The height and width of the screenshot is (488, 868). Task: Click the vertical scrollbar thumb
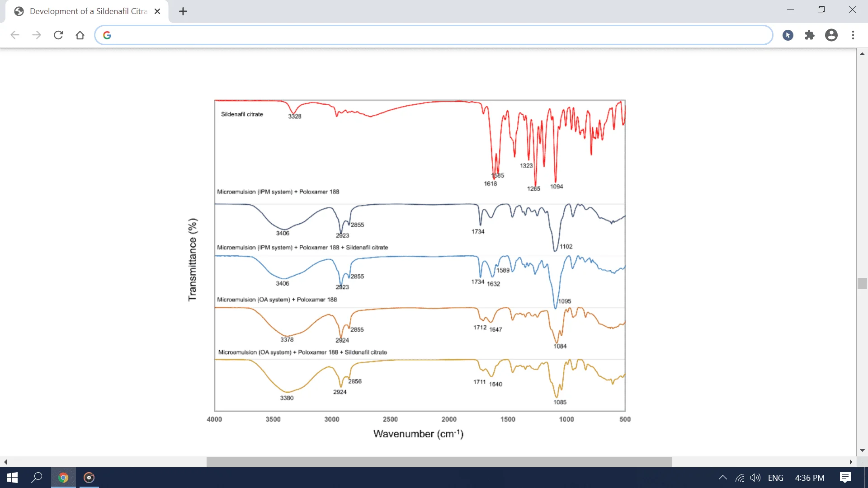click(x=862, y=284)
